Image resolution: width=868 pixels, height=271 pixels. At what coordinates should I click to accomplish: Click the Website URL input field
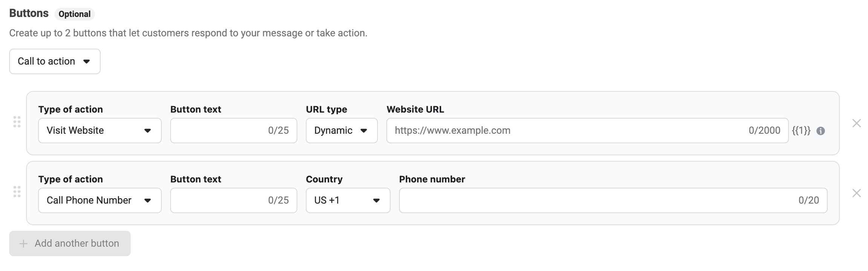point(565,130)
